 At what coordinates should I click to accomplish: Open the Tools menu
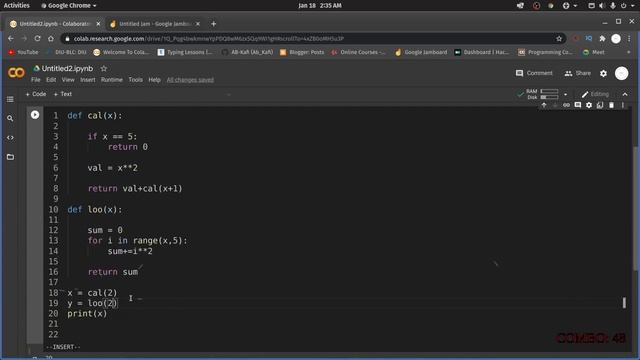136,80
